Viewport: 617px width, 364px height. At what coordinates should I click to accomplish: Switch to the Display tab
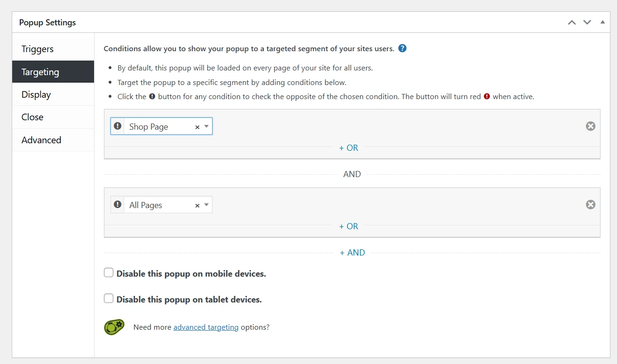pyautogui.click(x=53, y=94)
